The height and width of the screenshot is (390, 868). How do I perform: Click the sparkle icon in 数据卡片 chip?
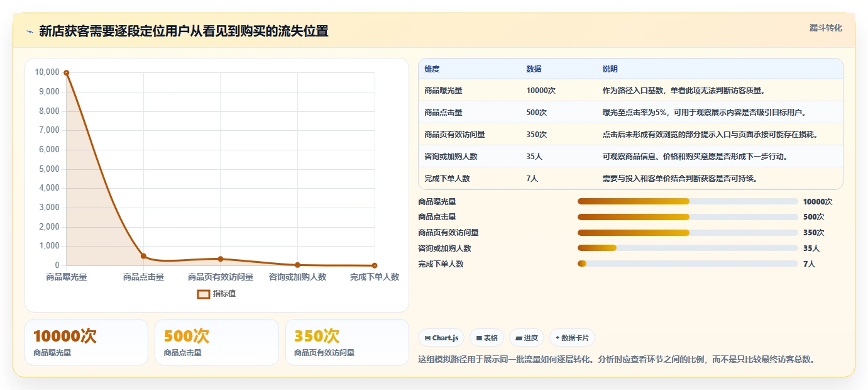click(x=558, y=338)
